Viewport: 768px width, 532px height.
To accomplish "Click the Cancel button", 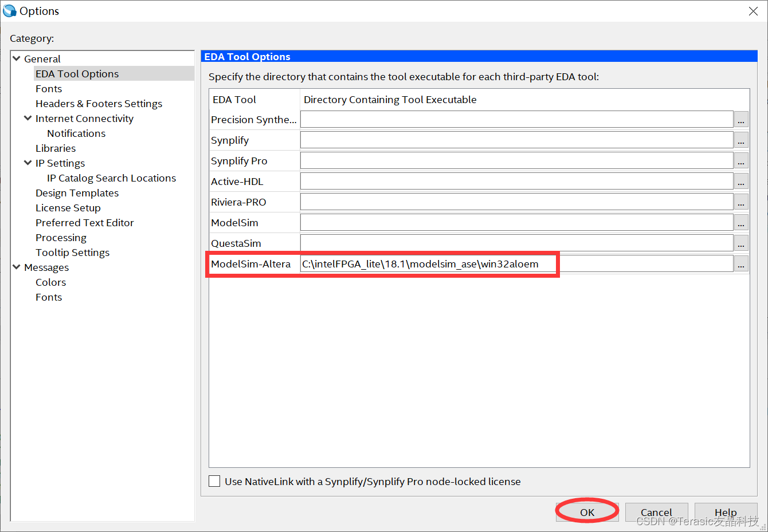I will click(x=656, y=512).
